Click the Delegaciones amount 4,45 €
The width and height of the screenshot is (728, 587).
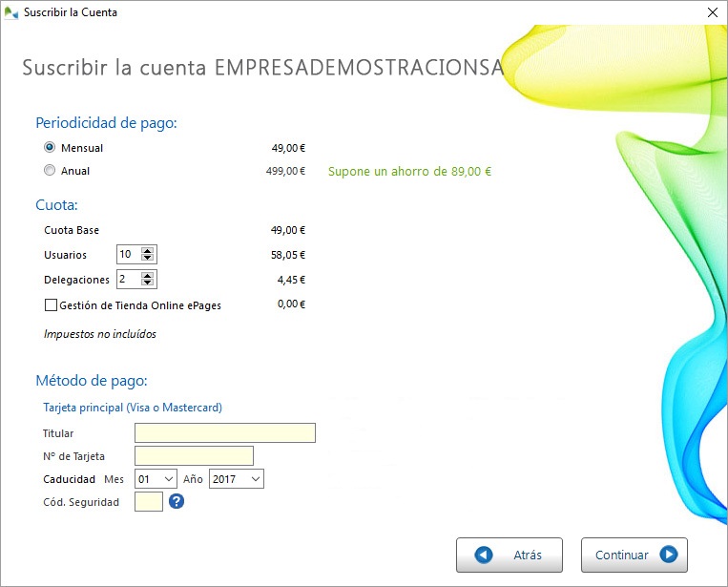click(291, 280)
